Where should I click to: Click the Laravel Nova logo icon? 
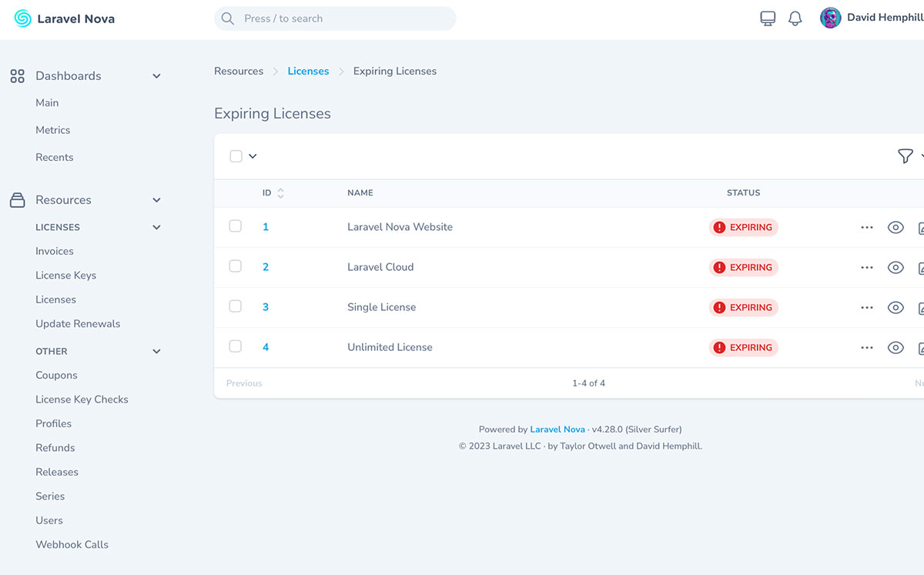(x=23, y=18)
